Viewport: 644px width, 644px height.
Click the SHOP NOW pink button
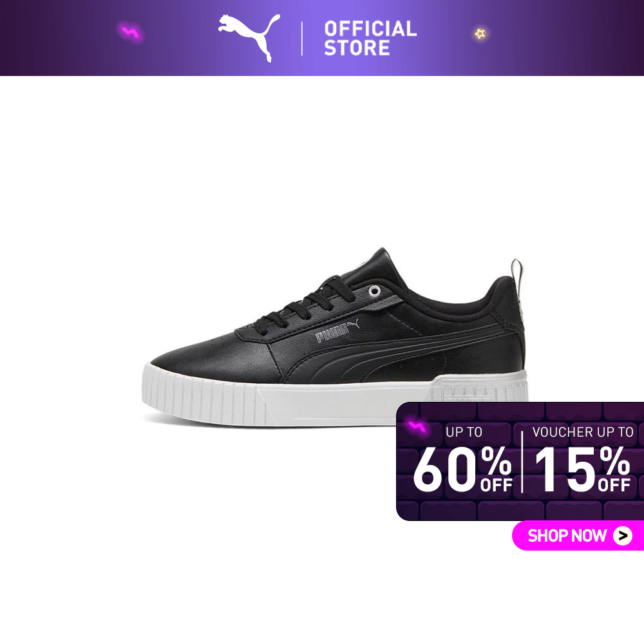point(578,535)
